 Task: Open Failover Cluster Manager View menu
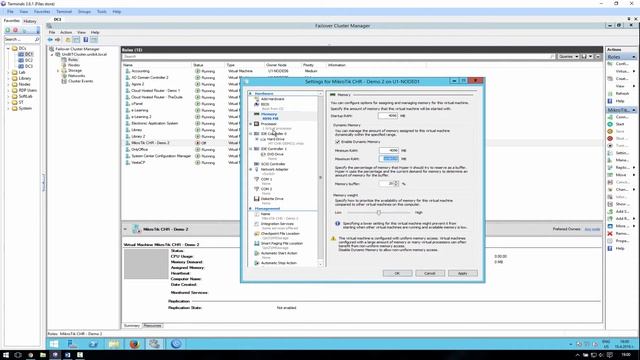(81, 32)
